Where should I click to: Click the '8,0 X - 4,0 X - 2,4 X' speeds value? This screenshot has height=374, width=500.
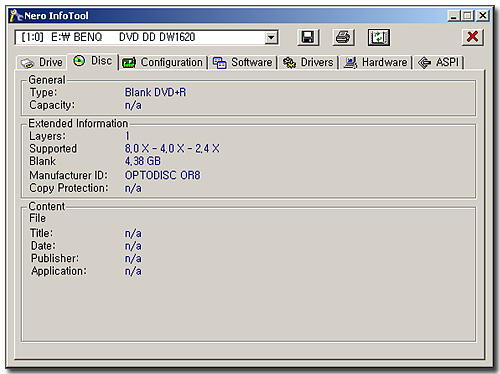click(x=172, y=149)
